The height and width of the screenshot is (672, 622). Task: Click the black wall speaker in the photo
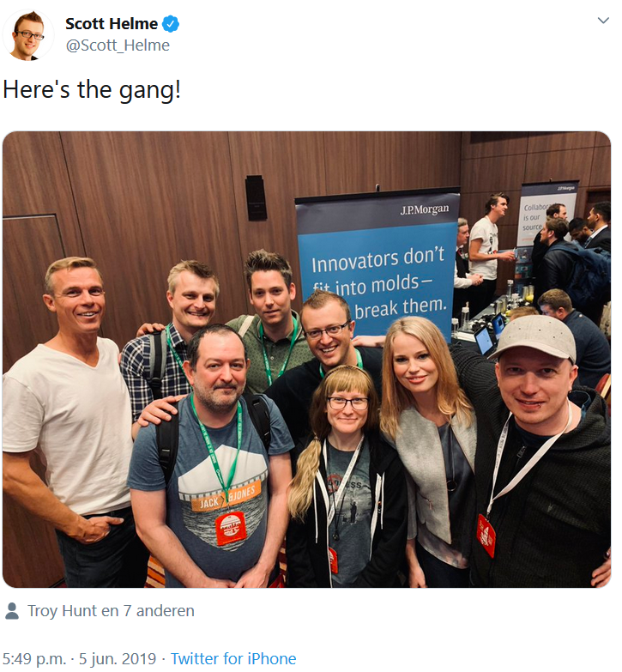(257, 198)
